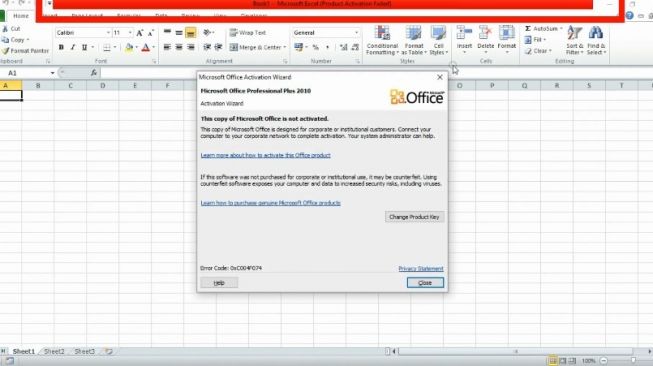Click Change Product Key button

coord(414,217)
